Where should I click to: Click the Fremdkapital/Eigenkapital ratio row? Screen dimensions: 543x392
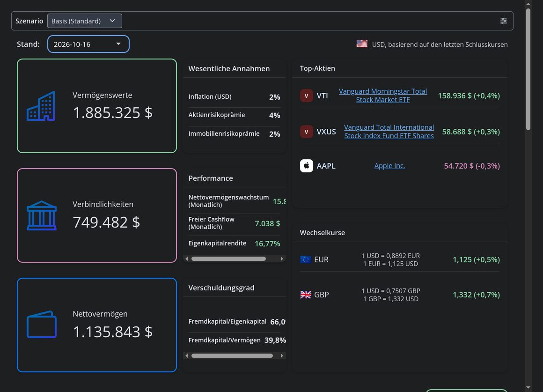coord(237,322)
